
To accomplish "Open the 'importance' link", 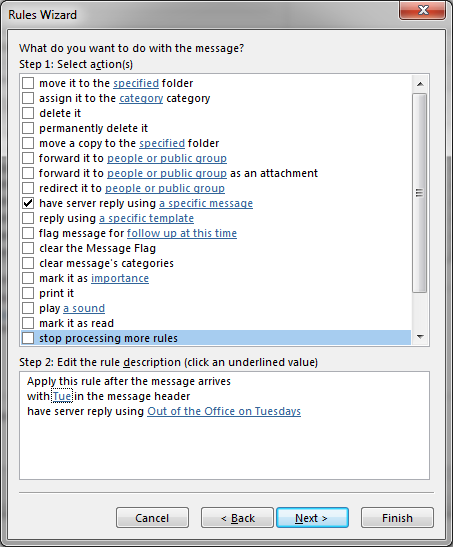I will tap(120, 278).
